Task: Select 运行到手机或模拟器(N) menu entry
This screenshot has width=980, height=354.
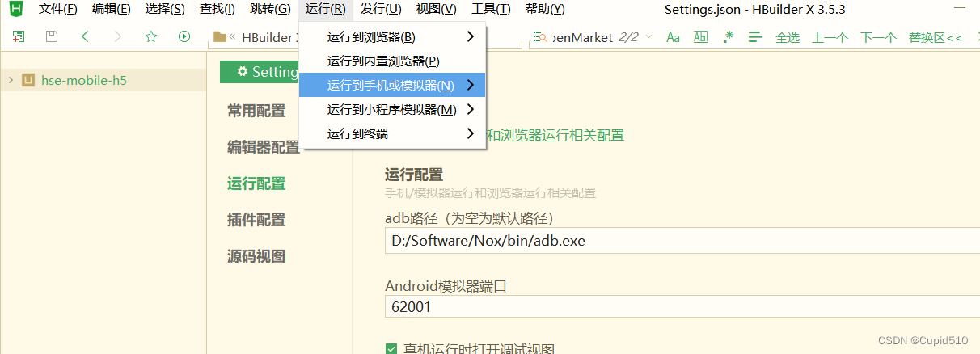Action: [392, 85]
